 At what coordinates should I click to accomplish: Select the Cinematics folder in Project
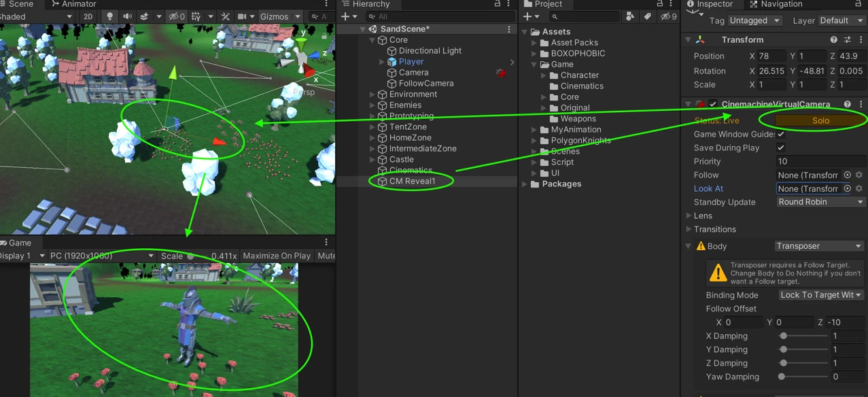coord(582,86)
